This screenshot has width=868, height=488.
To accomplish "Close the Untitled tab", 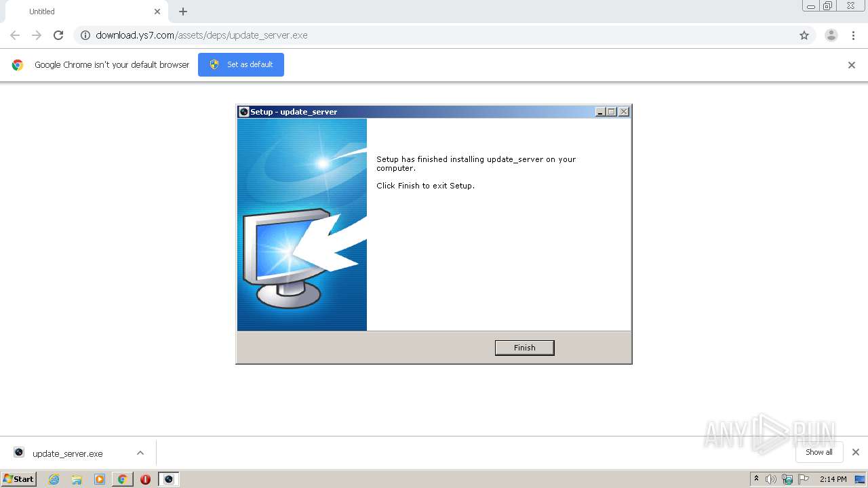I will tap(157, 12).
